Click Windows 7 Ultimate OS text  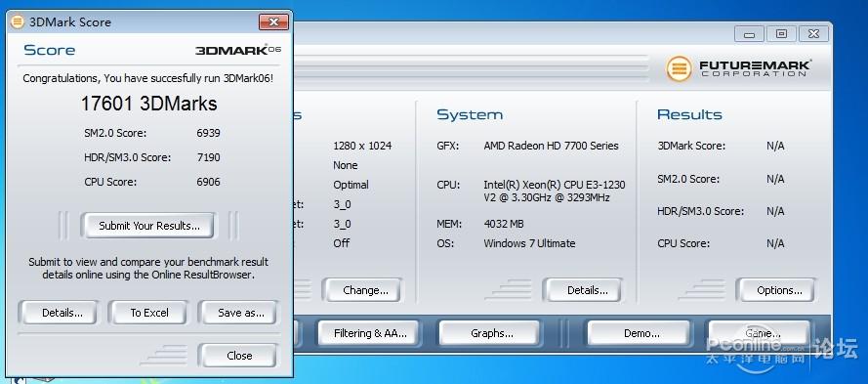pos(529,243)
